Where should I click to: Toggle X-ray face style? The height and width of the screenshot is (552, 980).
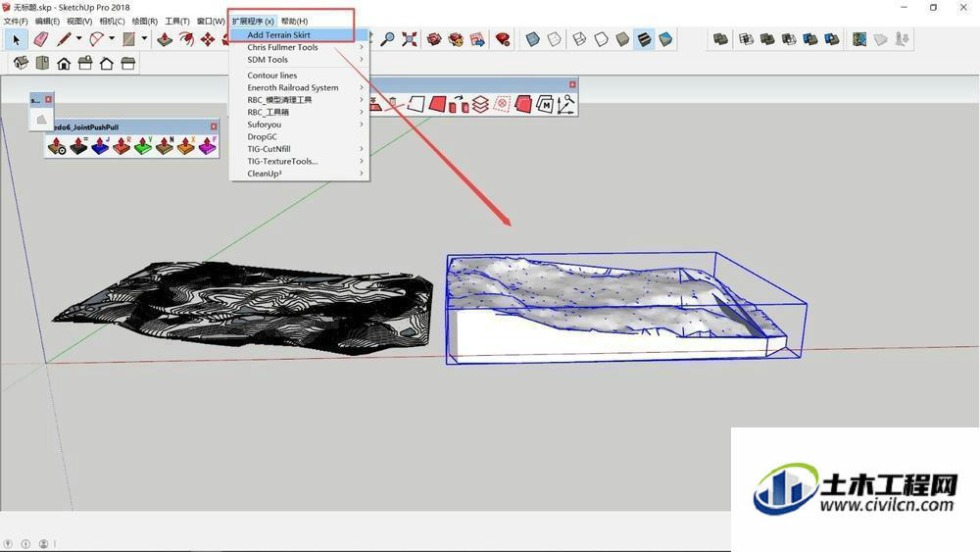click(532, 39)
